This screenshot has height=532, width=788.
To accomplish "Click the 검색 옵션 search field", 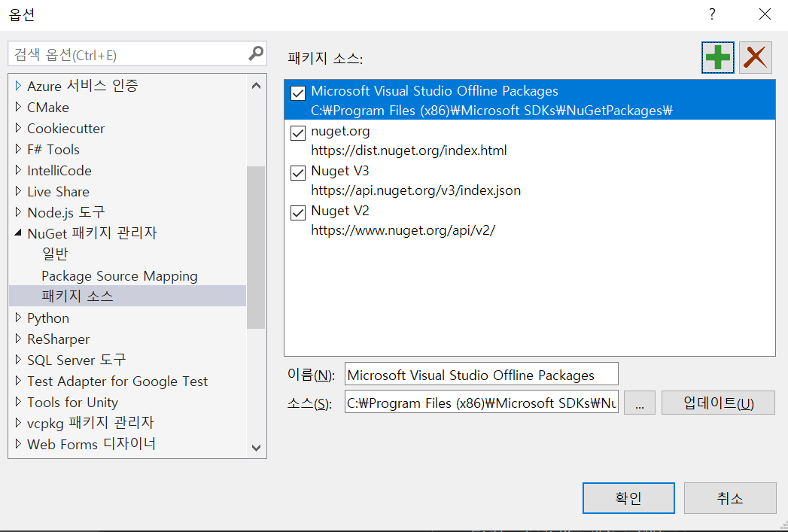I will pos(128,53).
